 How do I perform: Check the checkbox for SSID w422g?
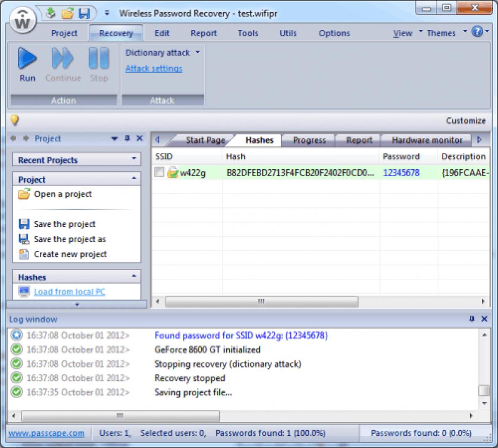[159, 173]
